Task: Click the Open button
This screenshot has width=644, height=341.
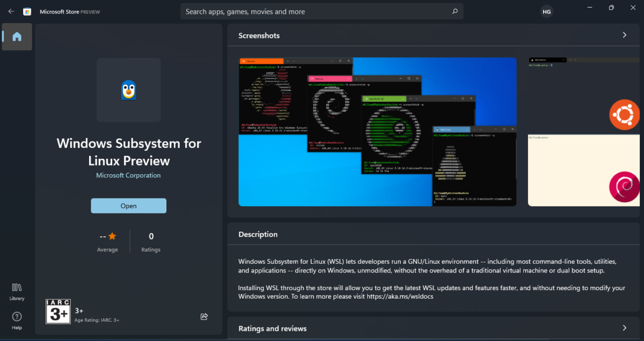Action: click(x=129, y=206)
